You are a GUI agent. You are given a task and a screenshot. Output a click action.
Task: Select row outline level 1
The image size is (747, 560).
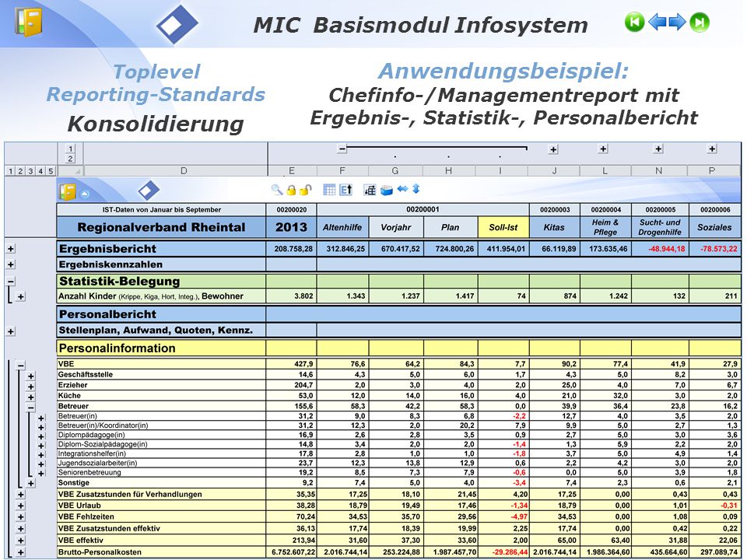click(10, 171)
